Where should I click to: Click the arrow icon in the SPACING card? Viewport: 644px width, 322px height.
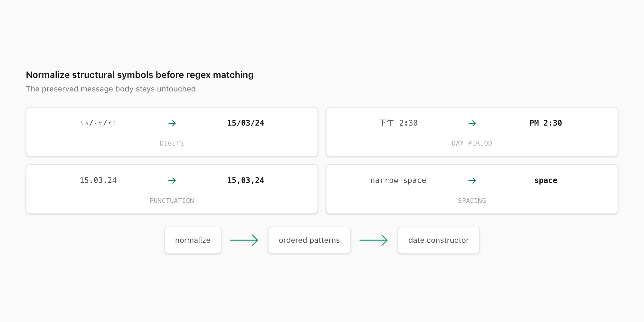pyautogui.click(x=472, y=180)
